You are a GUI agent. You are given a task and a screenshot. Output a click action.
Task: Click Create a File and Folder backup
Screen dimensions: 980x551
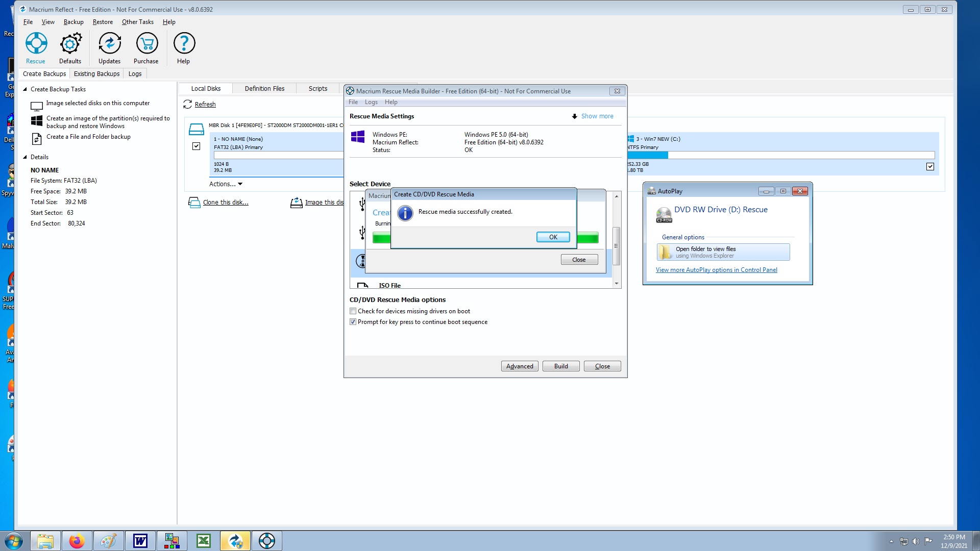pyautogui.click(x=88, y=137)
